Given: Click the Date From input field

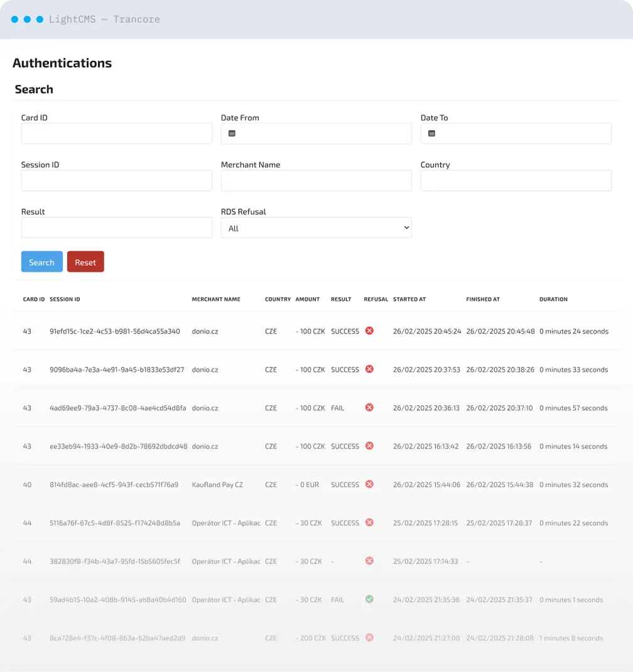Looking at the screenshot, I should 316,134.
